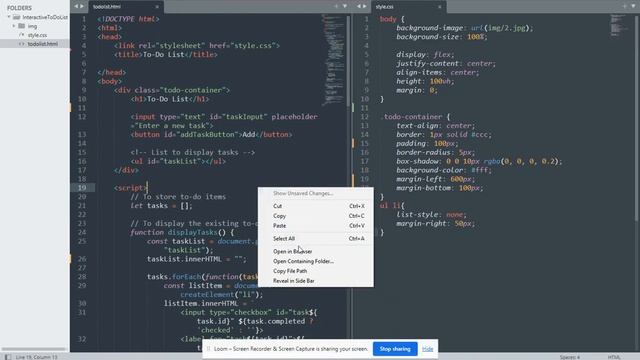This screenshot has width=640, height=360.
Task: Click the Stop sharing button
Action: click(x=395, y=349)
